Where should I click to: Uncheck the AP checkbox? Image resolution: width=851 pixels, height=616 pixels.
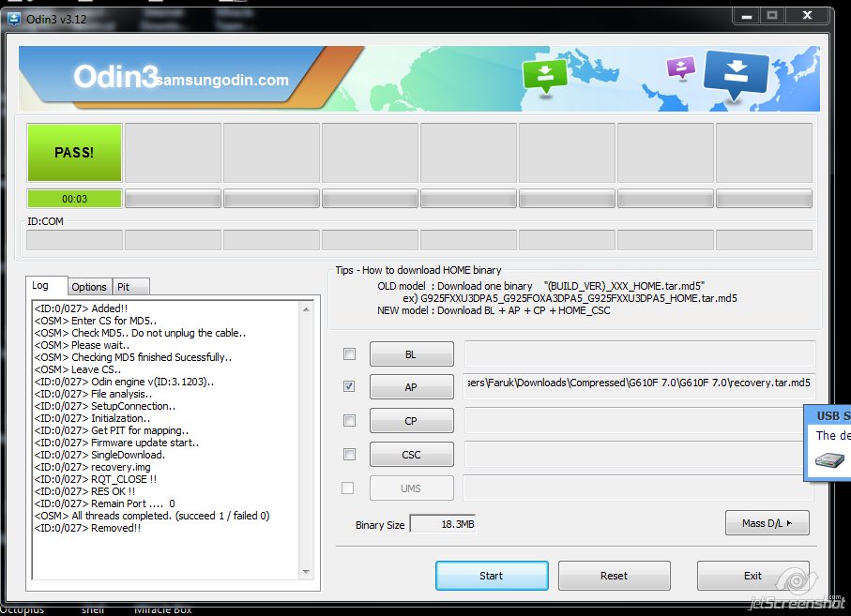[349, 386]
